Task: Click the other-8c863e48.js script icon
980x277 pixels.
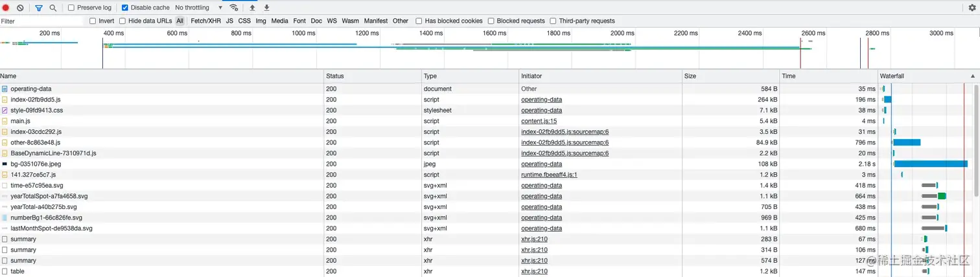Action: click(x=5, y=142)
